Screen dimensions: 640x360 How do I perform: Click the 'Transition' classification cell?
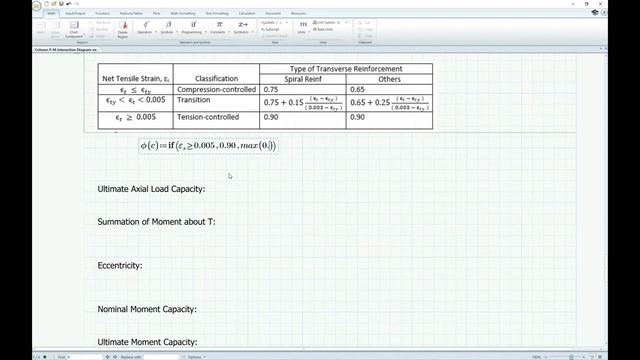[x=216, y=103]
